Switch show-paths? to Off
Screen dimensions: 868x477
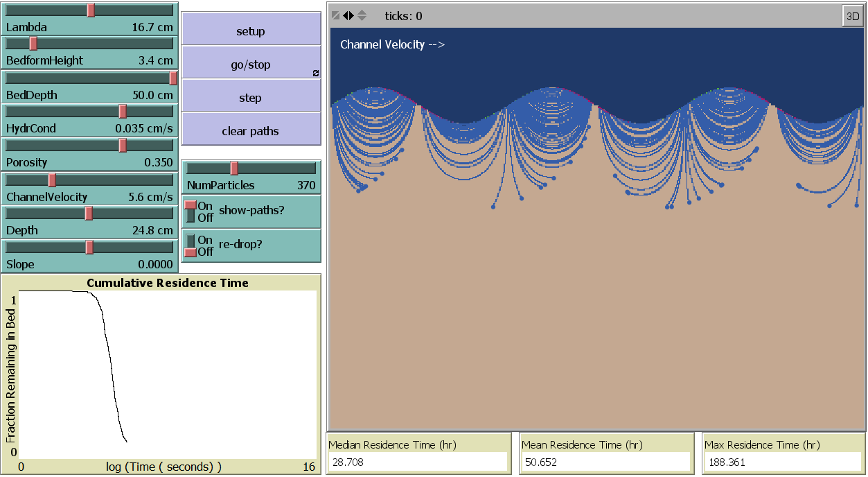[x=190, y=217]
